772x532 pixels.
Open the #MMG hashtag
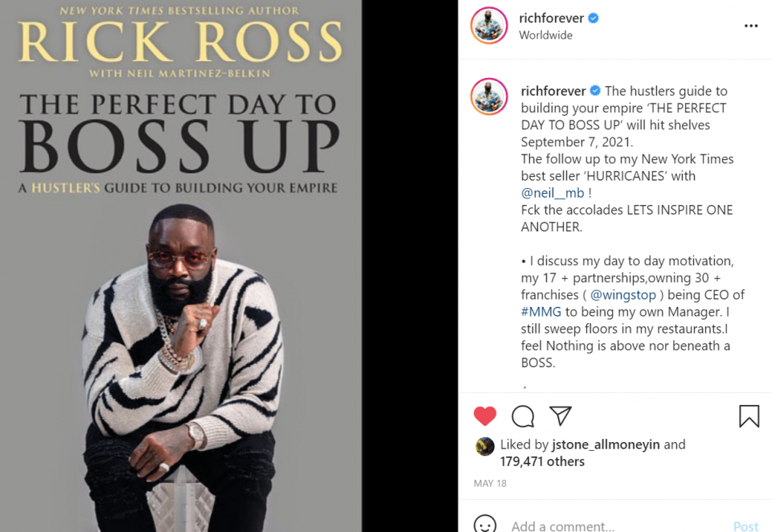[x=541, y=312]
